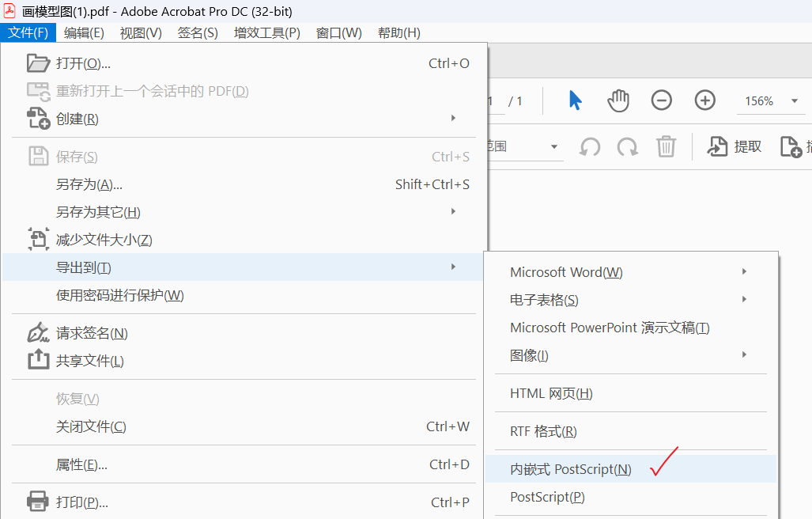
Task: Click the 请求签名 pen icon
Action: [x=39, y=332]
